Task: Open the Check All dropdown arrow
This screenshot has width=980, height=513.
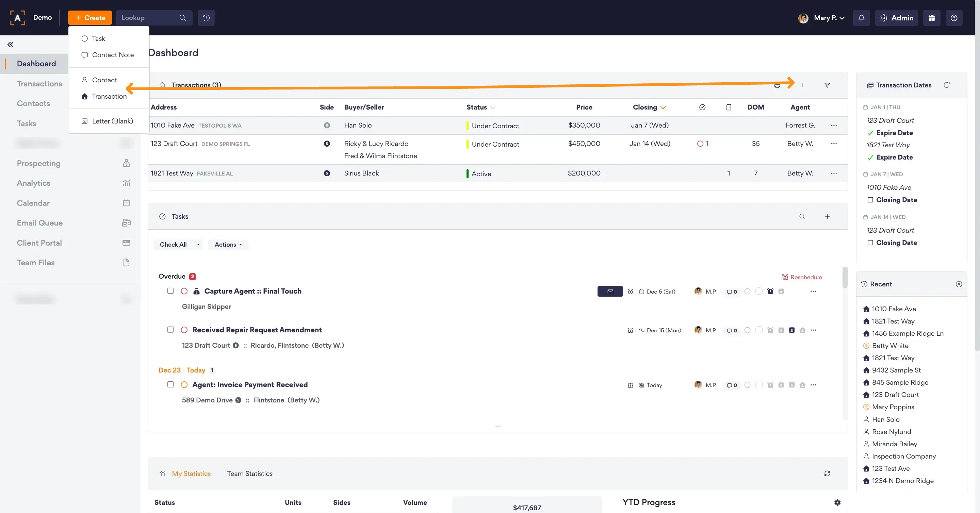Action: (x=198, y=245)
